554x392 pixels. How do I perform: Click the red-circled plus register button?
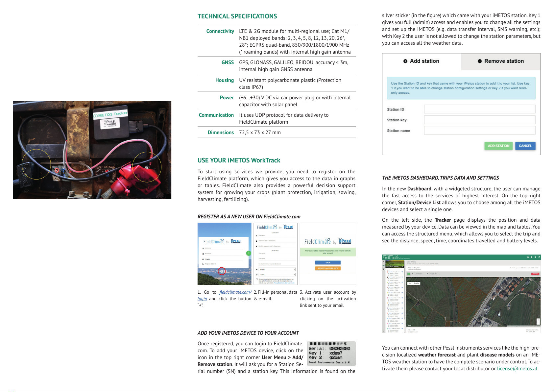point(222,271)
